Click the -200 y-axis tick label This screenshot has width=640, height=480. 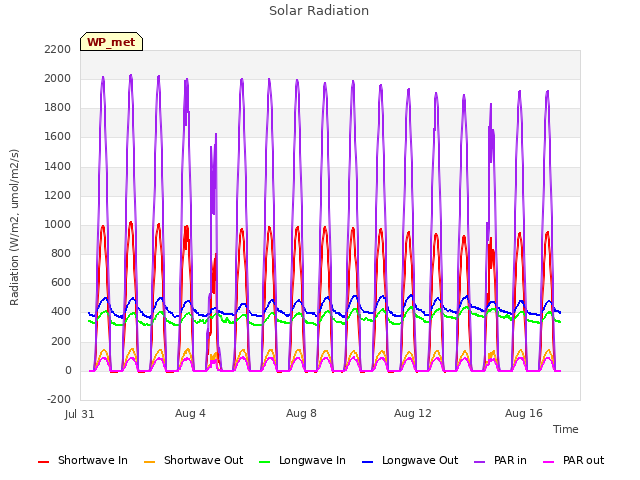click(59, 399)
